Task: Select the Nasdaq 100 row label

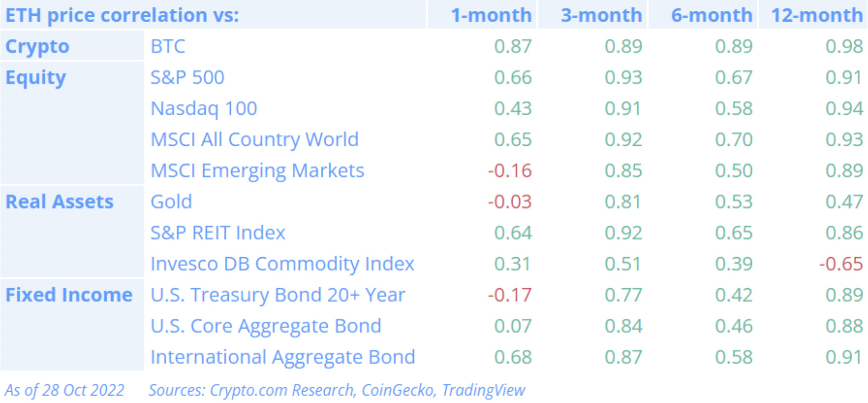Action: click(204, 109)
